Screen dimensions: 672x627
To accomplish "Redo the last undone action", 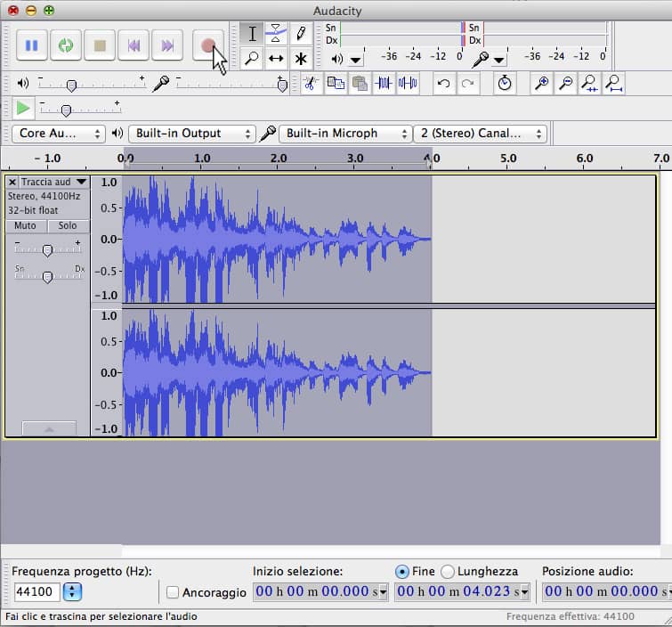I will click(467, 83).
